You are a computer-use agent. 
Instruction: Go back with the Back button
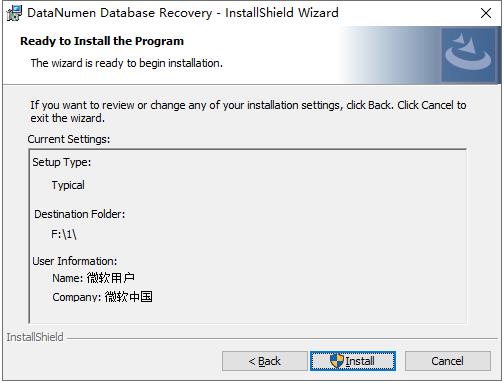[x=265, y=361]
